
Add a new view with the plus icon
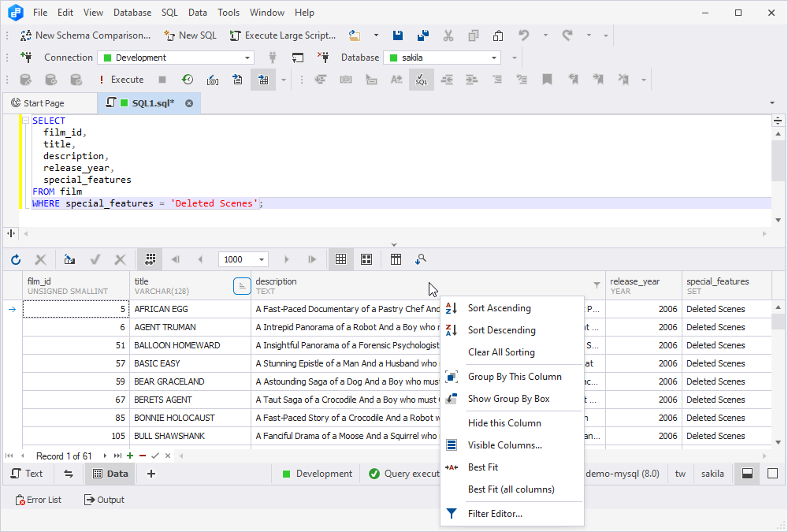coord(151,474)
